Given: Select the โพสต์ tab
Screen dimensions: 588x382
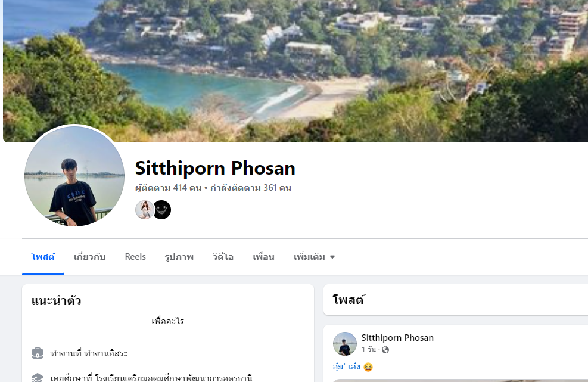Looking at the screenshot, I should [43, 257].
